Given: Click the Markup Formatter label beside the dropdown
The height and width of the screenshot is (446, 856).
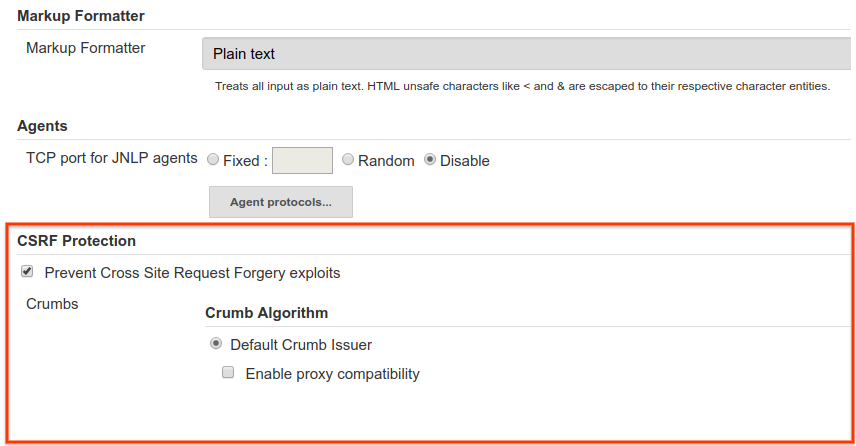Looking at the screenshot, I should [x=86, y=48].
